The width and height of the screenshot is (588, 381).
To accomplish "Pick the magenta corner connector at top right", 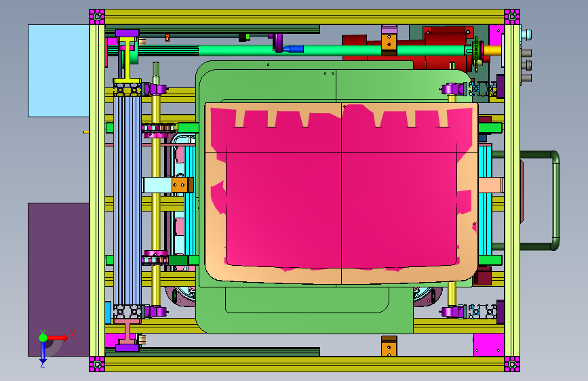I will click(x=512, y=17).
